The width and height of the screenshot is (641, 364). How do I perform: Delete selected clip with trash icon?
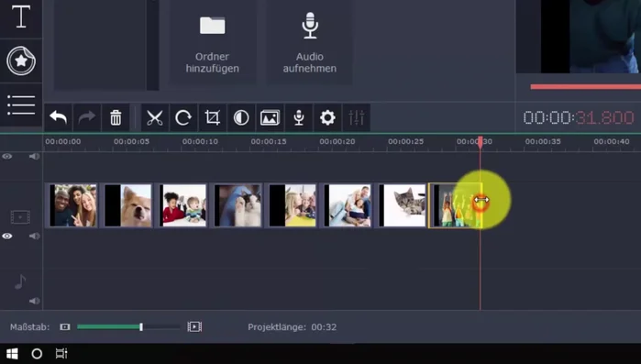116,117
